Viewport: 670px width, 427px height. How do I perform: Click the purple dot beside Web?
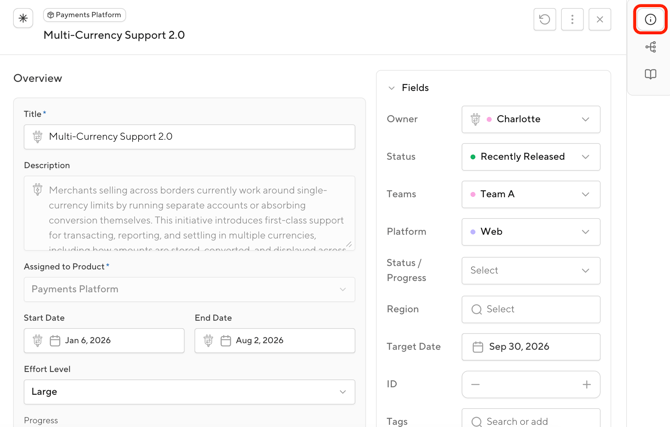pos(473,232)
